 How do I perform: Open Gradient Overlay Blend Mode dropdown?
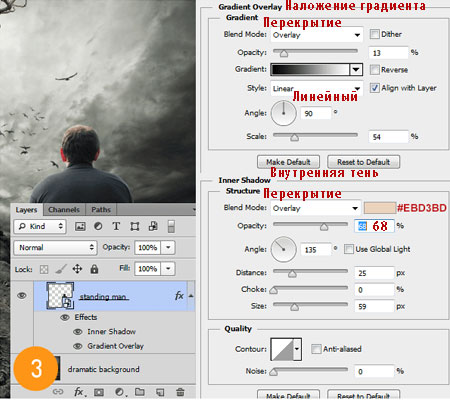316,35
